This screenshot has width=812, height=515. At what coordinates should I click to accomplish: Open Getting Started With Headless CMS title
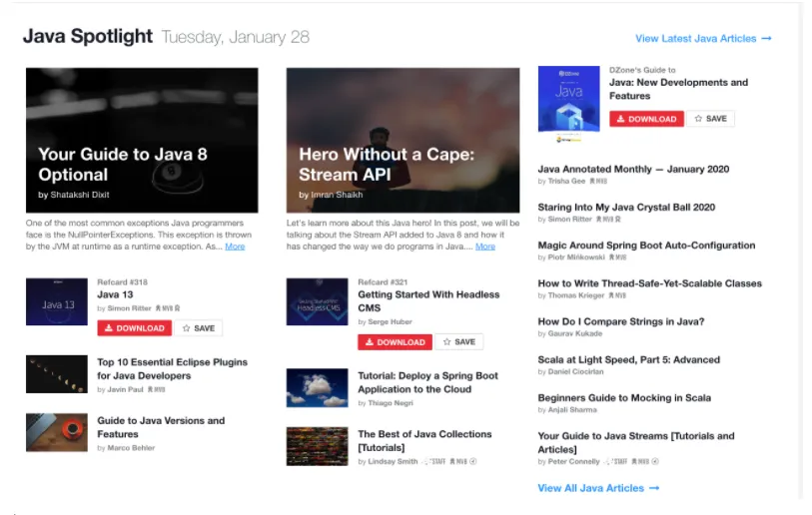click(428, 301)
